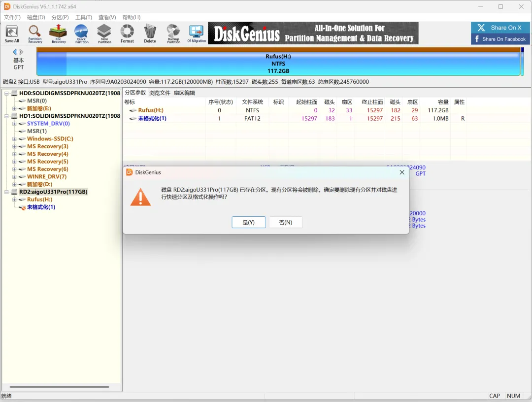Image resolution: width=532 pixels, height=402 pixels.
Task: Select MS Recovery(5) in the tree
Action: [x=47, y=162]
